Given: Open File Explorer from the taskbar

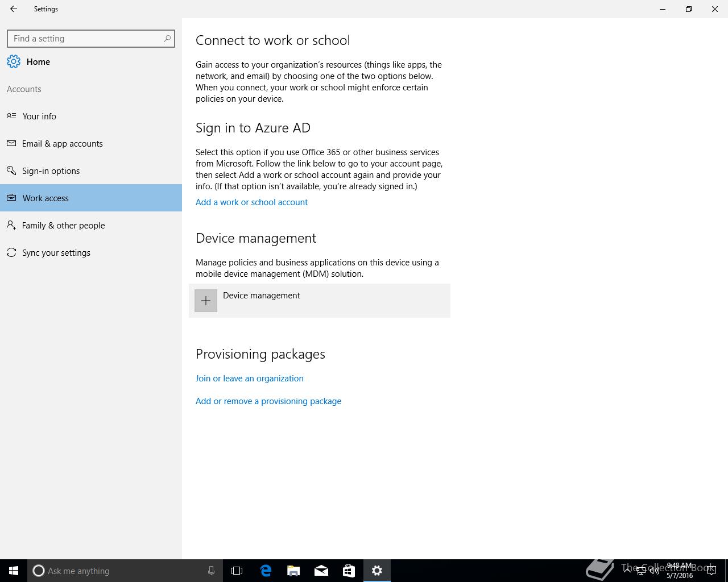Looking at the screenshot, I should coord(293,571).
